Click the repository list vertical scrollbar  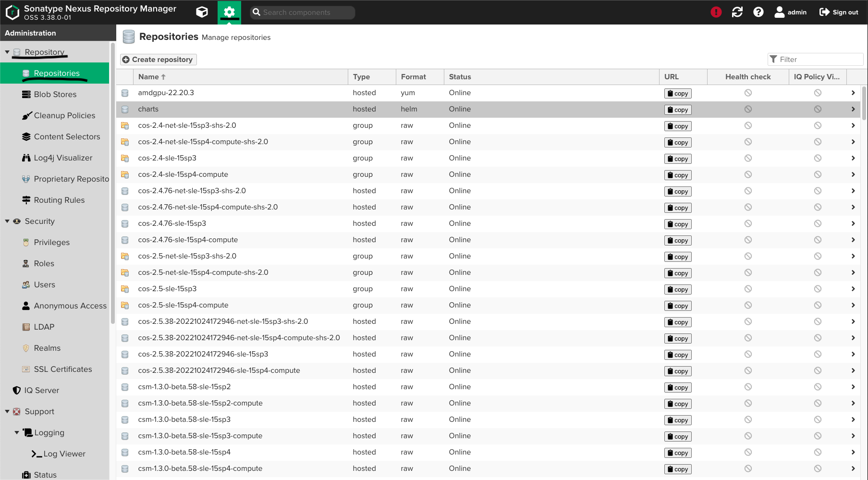(x=864, y=103)
